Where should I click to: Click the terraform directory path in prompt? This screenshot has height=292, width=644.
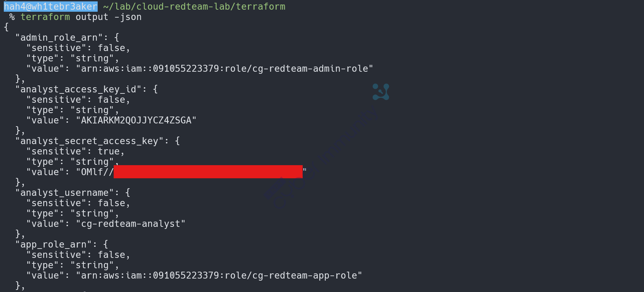click(x=194, y=7)
